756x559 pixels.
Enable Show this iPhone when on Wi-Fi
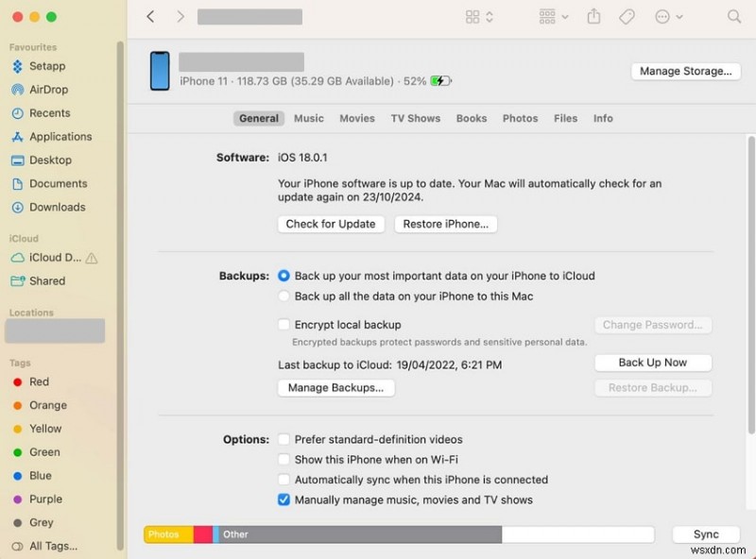[x=284, y=460]
